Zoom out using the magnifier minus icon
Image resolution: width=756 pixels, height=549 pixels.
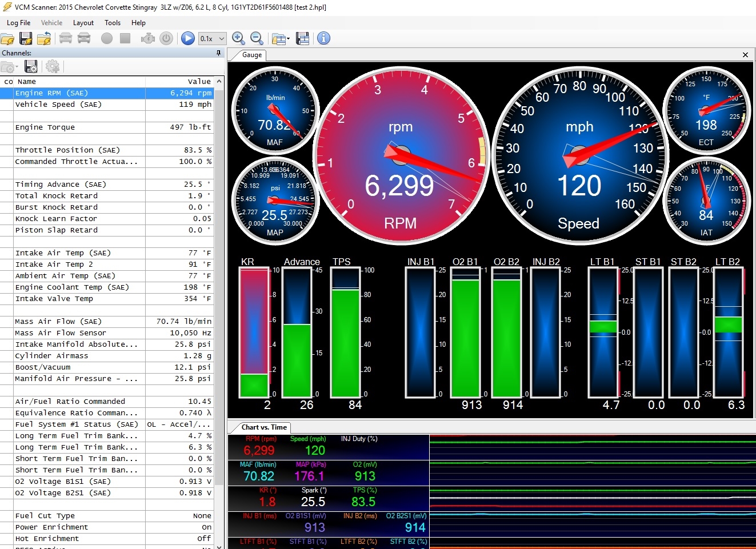click(257, 38)
